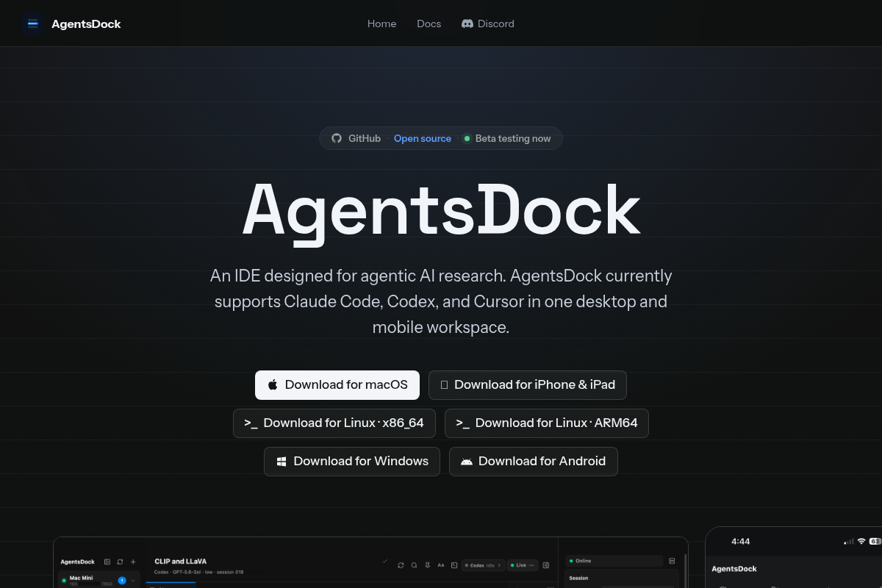Click Download for macOS button
The height and width of the screenshot is (588, 882).
click(337, 385)
